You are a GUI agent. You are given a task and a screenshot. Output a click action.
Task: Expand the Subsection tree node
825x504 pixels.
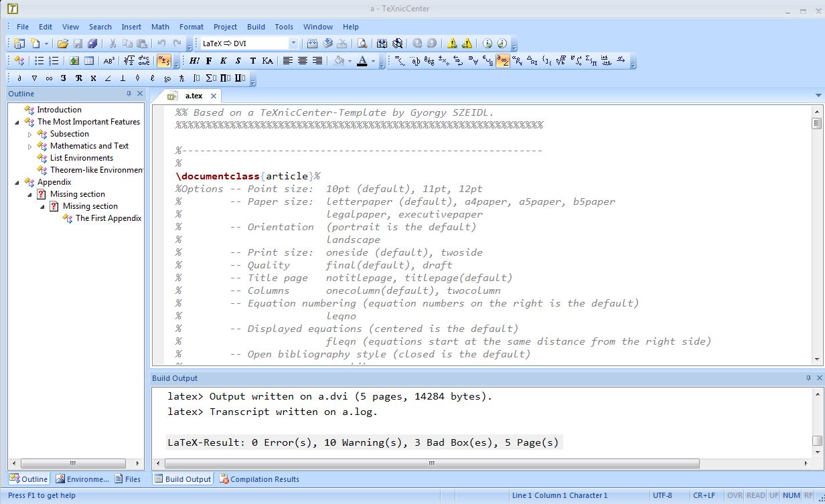tap(29, 134)
